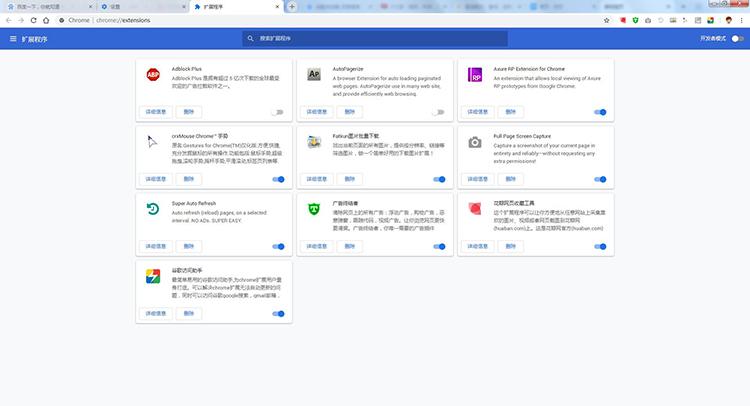This screenshot has height=406, width=750.
Task: Click the Full Page Screen Capture camera icon
Action: [475, 142]
